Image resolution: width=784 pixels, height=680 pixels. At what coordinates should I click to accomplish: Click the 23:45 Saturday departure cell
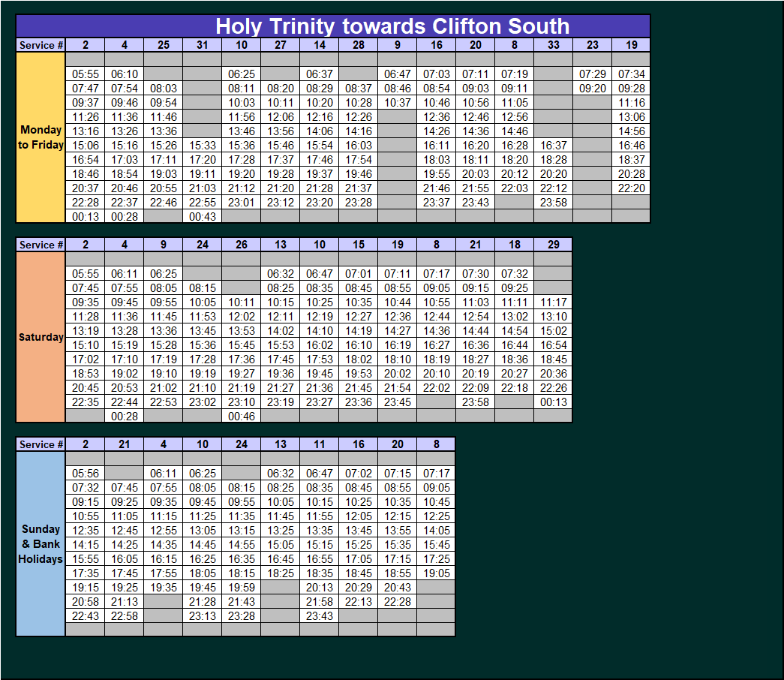(398, 402)
